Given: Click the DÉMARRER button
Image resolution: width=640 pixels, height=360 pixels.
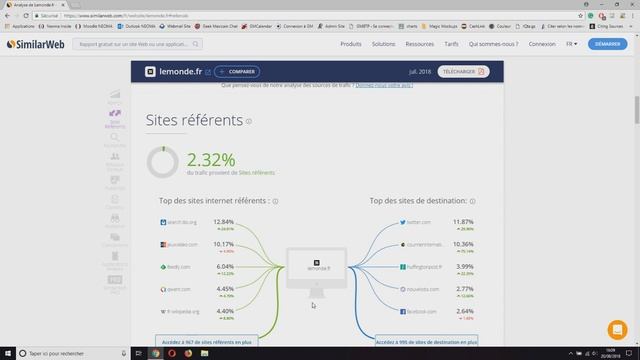Looking at the screenshot, I should (607, 44).
